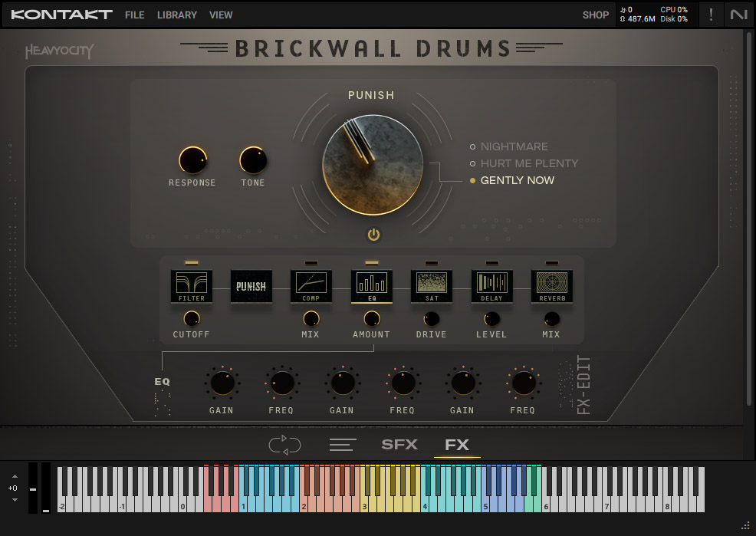Click the modulation wheel strip
Viewport: 756px width, 536px height.
point(46,488)
